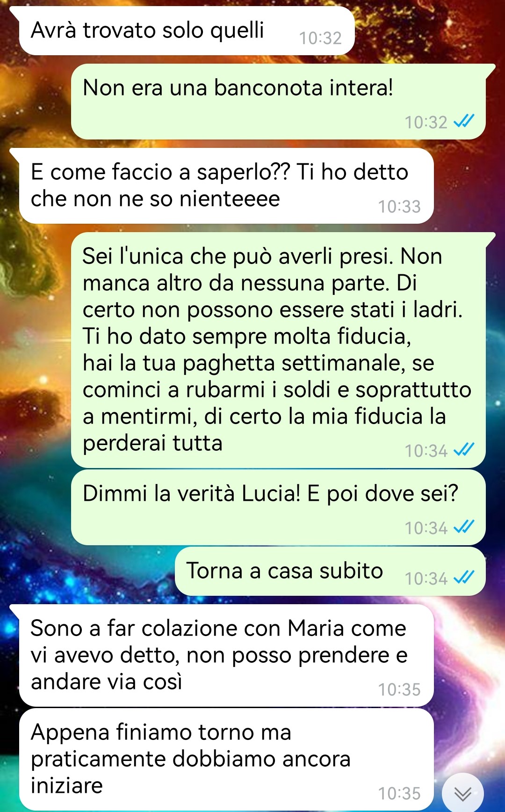Screen dimensions: 505x812
Task: Tap the 10:32 timestamp on the first message
Action: point(320,38)
